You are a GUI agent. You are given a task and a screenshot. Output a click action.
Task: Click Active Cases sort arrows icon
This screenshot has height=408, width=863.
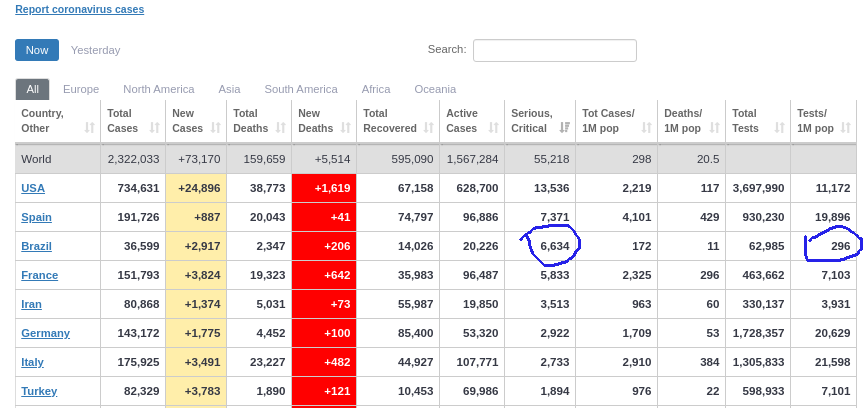492,128
